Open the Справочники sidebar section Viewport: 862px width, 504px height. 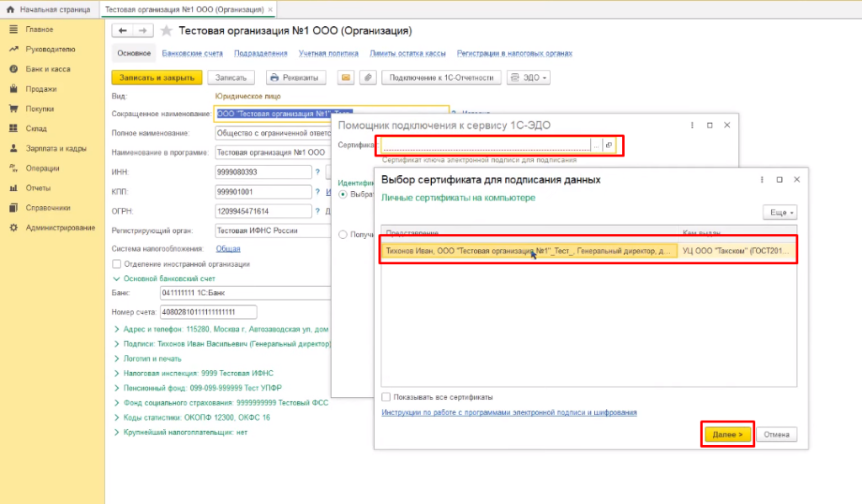point(48,208)
